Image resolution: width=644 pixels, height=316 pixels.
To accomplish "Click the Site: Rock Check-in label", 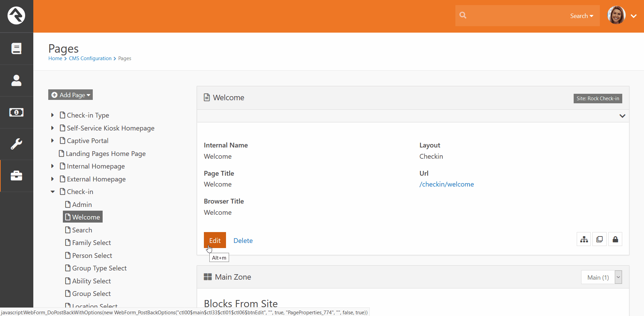I will [x=598, y=99].
